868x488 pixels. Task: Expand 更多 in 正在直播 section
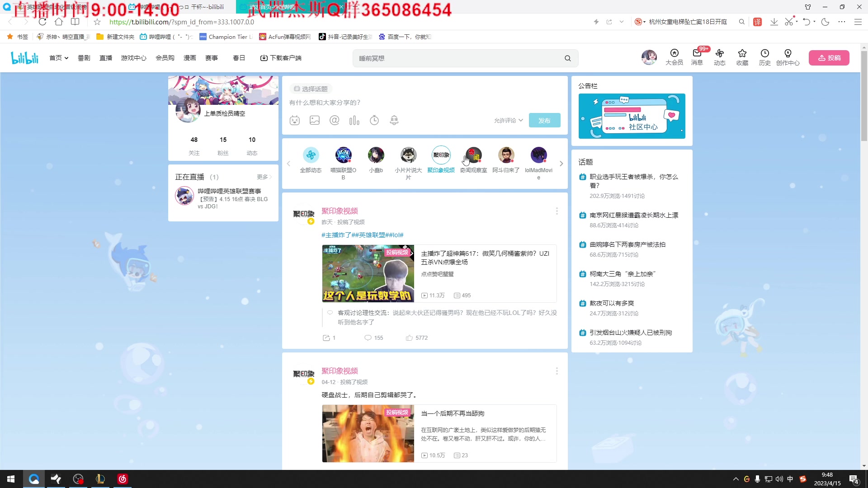[264, 177]
